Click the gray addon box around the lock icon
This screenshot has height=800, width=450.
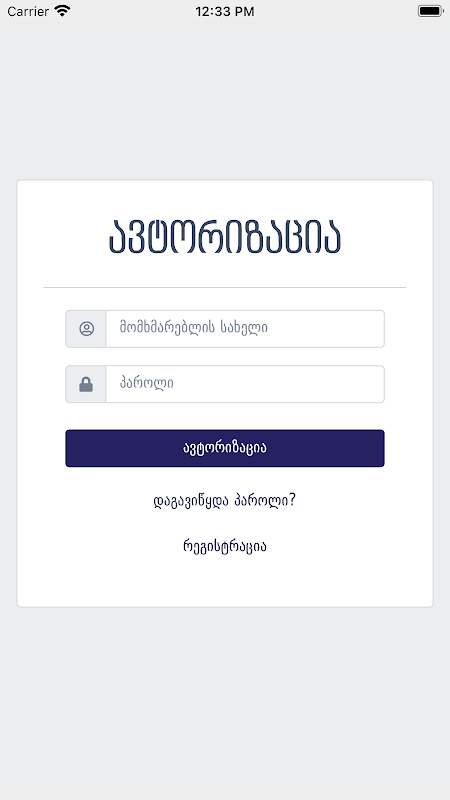tap(86, 384)
